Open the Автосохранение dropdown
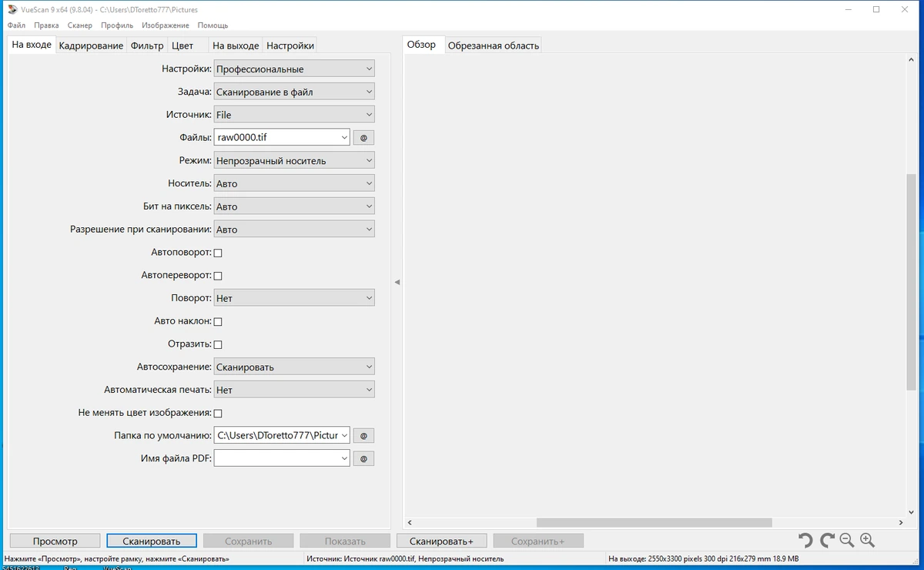This screenshot has height=570, width=924. [294, 367]
